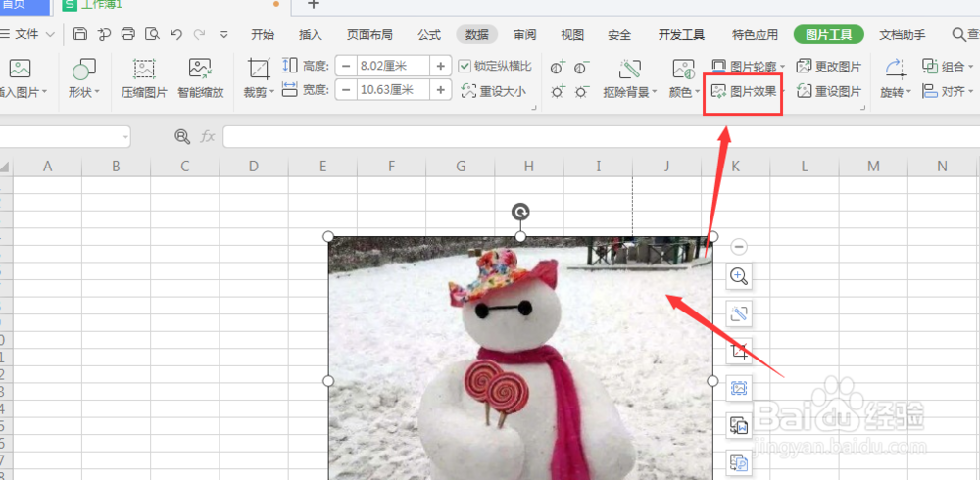Click the rotation handle above the picture
980x480 pixels.
520,212
